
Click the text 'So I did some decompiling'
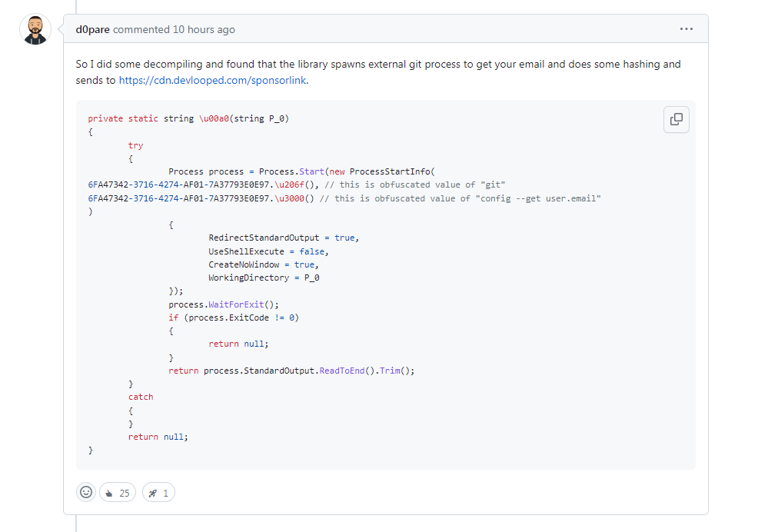138,65
